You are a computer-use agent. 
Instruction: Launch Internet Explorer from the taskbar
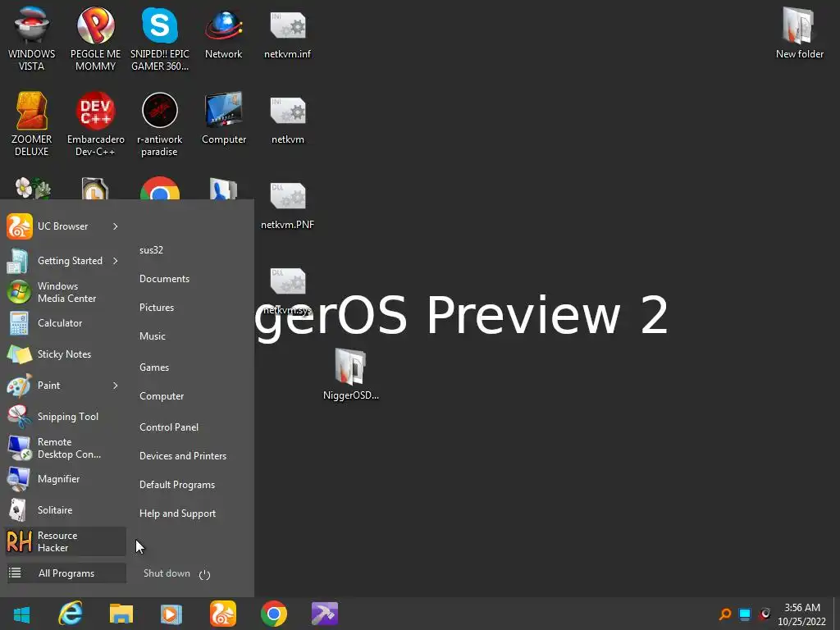(x=71, y=614)
